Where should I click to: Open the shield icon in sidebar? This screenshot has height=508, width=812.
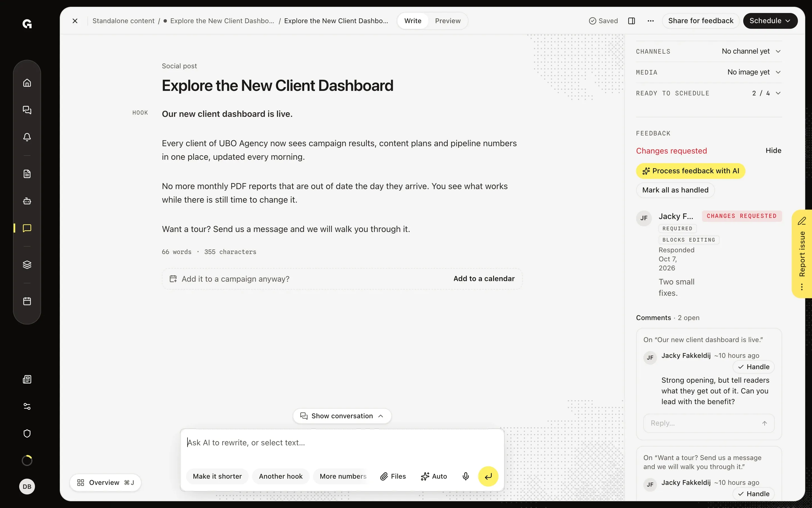point(27,433)
